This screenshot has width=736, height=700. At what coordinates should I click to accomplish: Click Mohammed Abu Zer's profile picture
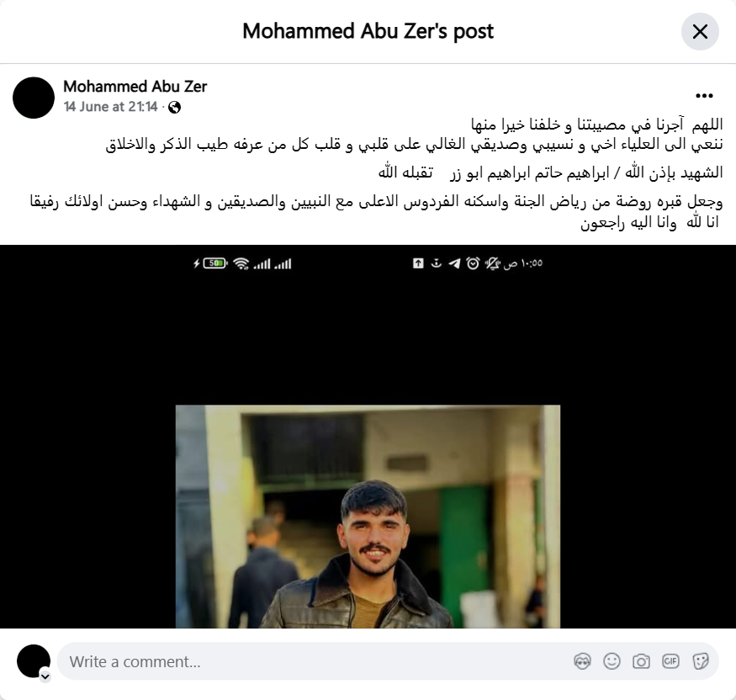[x=34, y=98]
